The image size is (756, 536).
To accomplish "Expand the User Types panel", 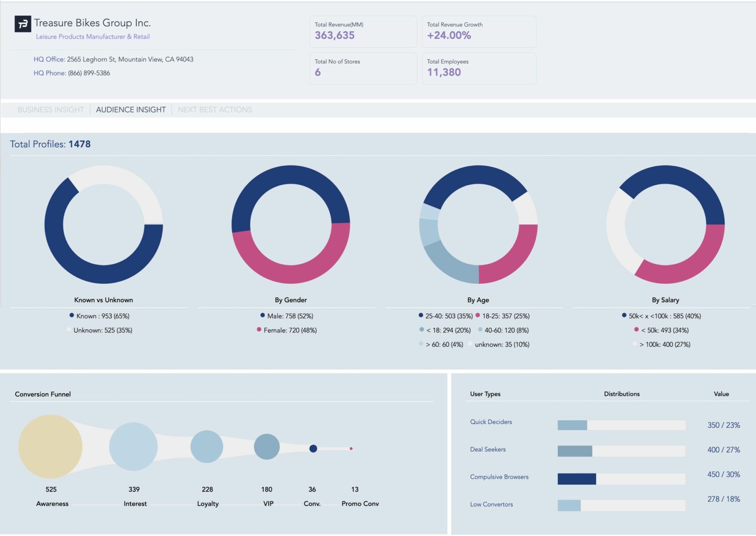I will (485, 394).
